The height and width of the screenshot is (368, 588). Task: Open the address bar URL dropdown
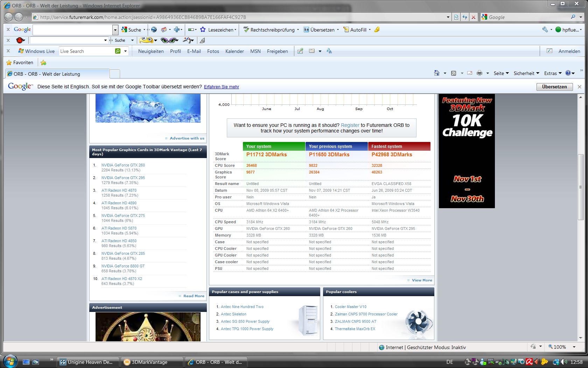pos(448,17)
